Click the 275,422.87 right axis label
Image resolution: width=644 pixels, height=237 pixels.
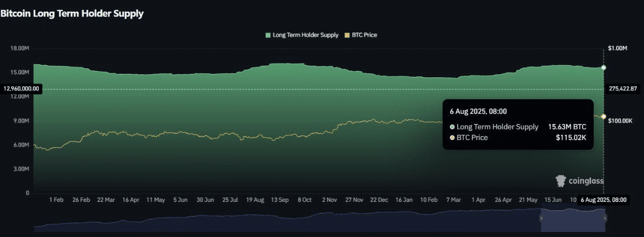click(x=623, y=89)
